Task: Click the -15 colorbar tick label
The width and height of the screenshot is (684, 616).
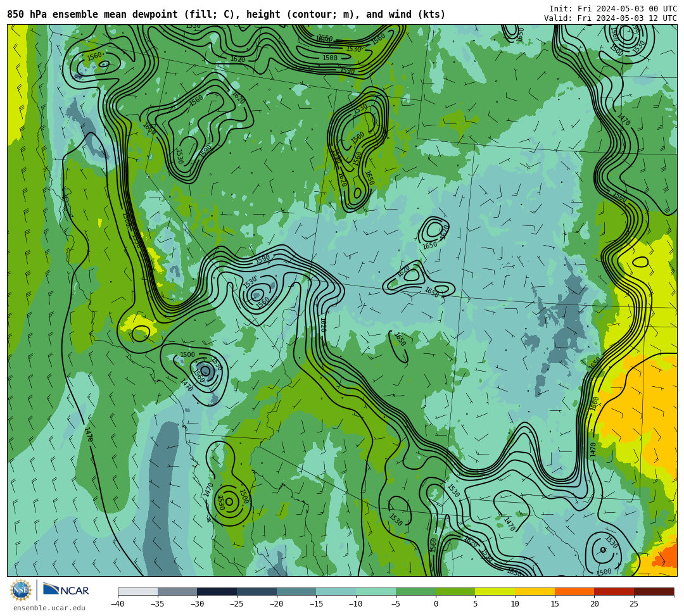Action: tap(316, 604)
